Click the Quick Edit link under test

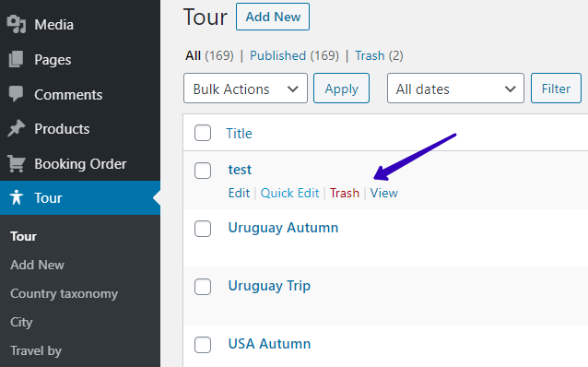[289, 193]
